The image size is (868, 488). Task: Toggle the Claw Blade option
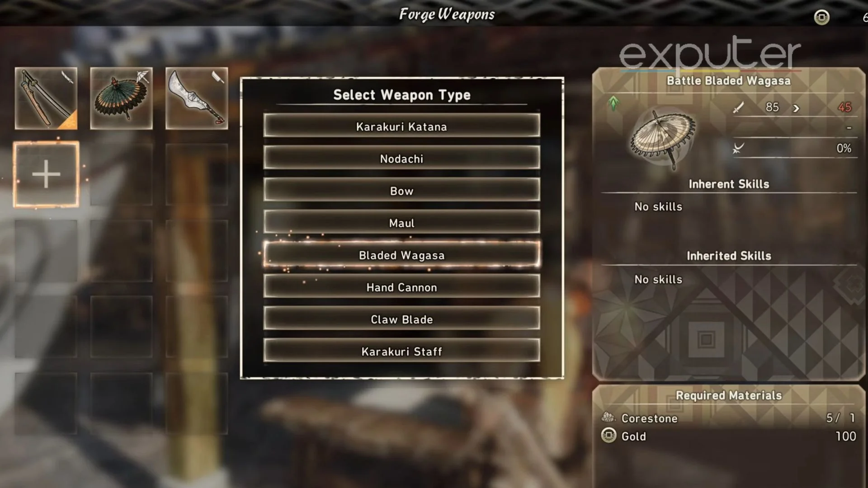[x=402, y=319]
